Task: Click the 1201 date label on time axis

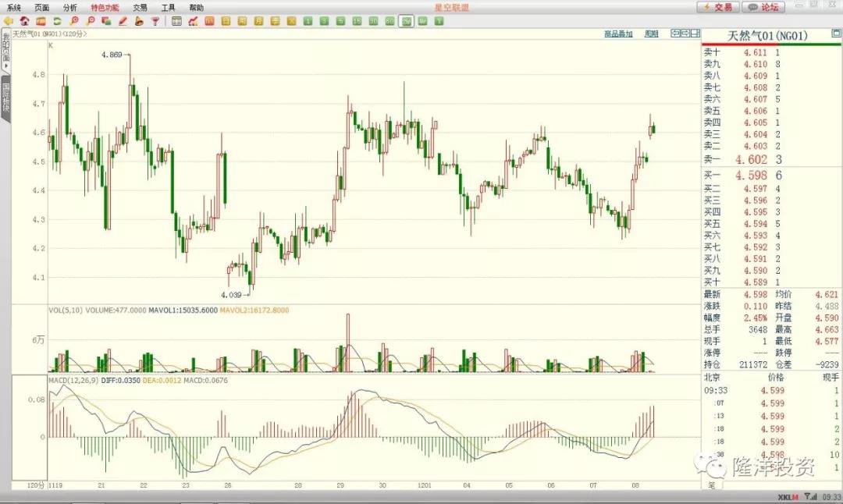Action: click(x=425, y=485)
